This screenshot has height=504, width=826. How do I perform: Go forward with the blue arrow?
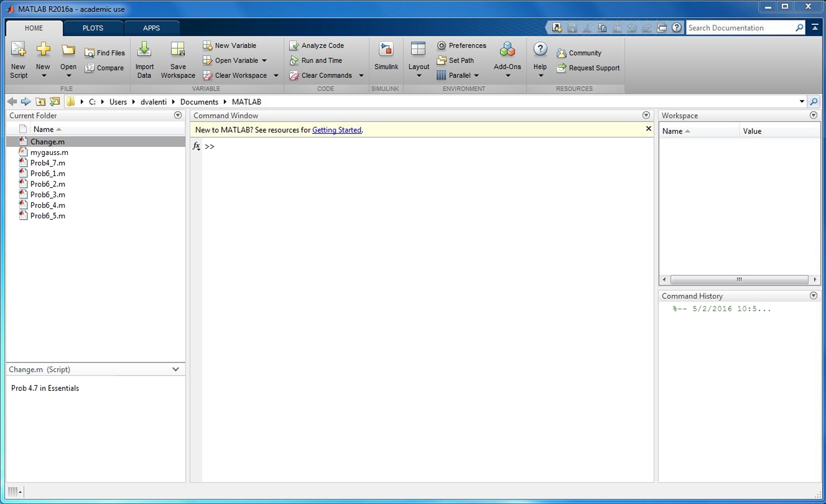pos(26,102)
